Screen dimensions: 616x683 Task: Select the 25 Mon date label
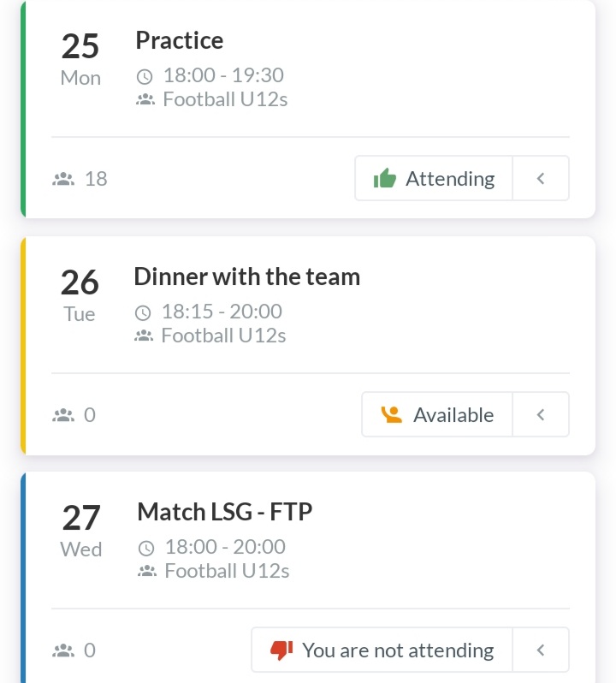80,59
